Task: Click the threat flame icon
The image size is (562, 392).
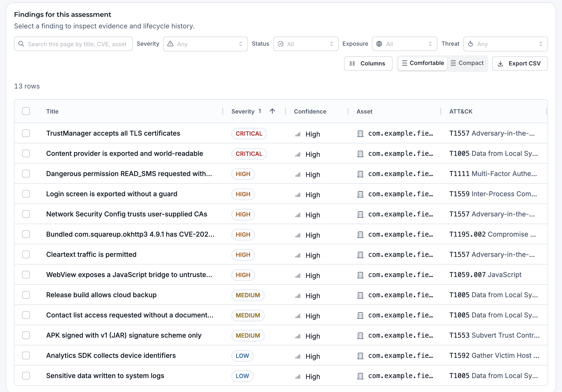Action: [x=470, y=44]
